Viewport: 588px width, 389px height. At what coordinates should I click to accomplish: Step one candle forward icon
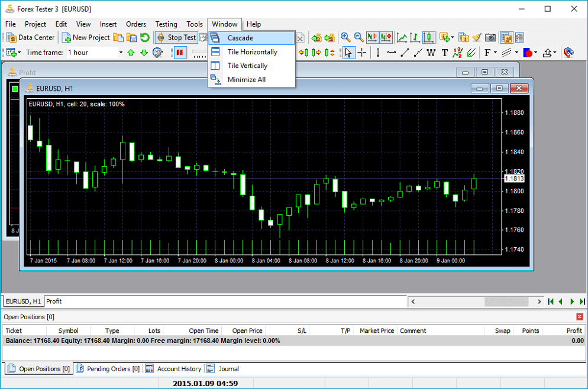[316, 53]
